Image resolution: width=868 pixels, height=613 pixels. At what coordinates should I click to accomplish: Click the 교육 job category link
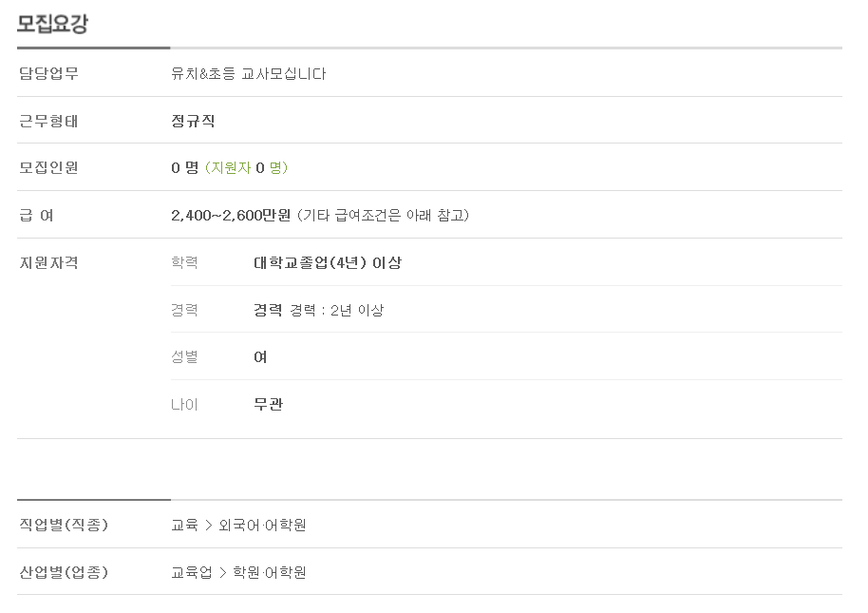184,525
